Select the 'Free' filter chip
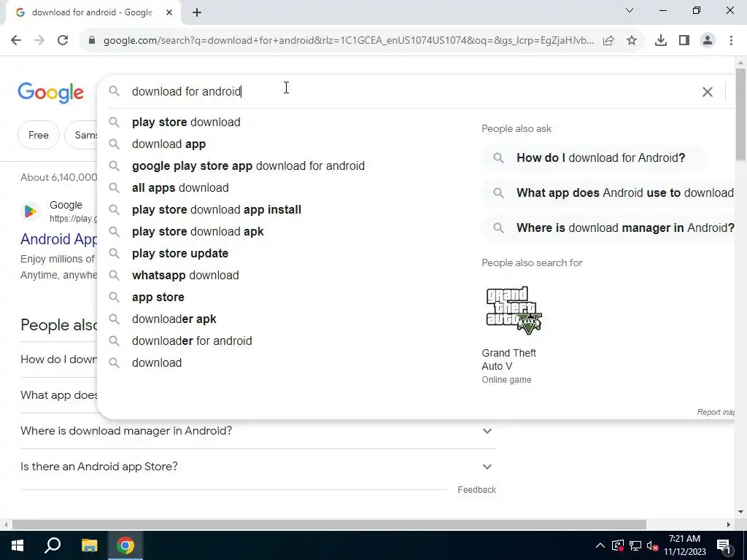This screenshot has width=747, height=560. point(38,135)
